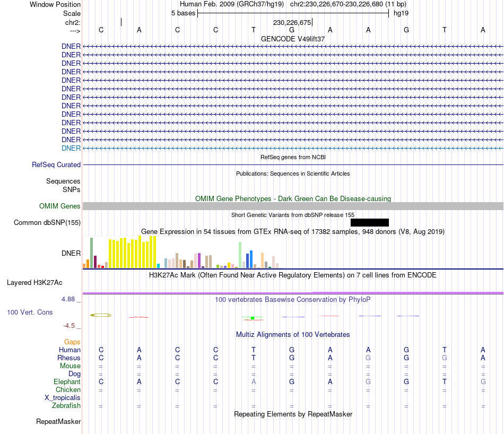
Task: Open OMIM Gene Phenotypes track title
Action: click(x=293, y=198)
